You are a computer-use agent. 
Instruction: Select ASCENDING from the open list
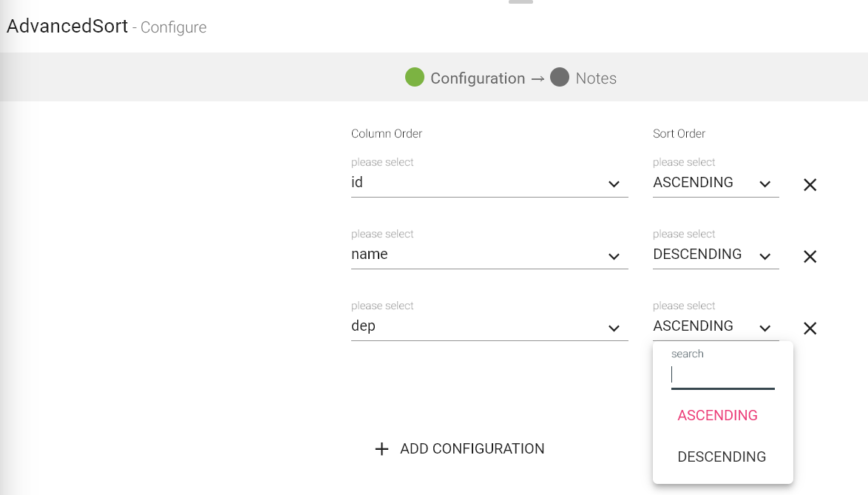pos(717,415)
